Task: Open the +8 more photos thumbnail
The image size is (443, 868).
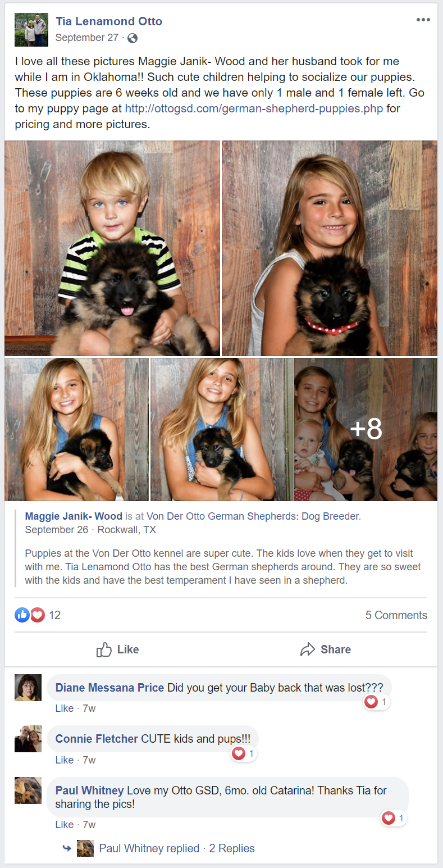Action: click(x=366, y=429)
